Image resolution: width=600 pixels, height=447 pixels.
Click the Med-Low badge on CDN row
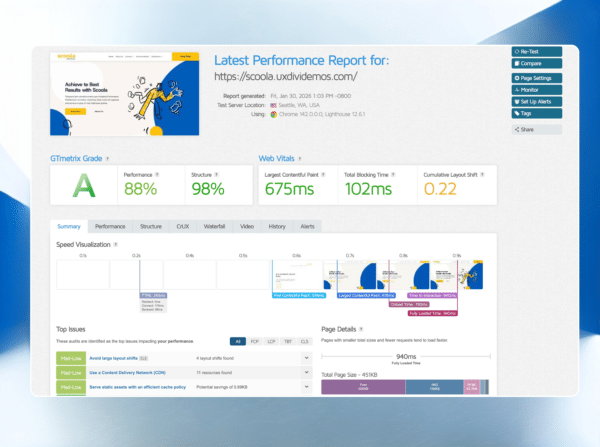pyautogui.click(x=71, y=372)
